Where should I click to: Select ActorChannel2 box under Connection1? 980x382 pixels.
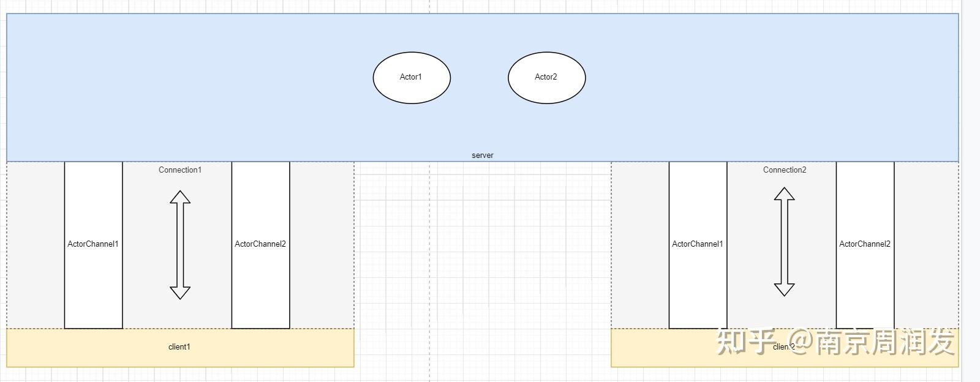point(260,245)
